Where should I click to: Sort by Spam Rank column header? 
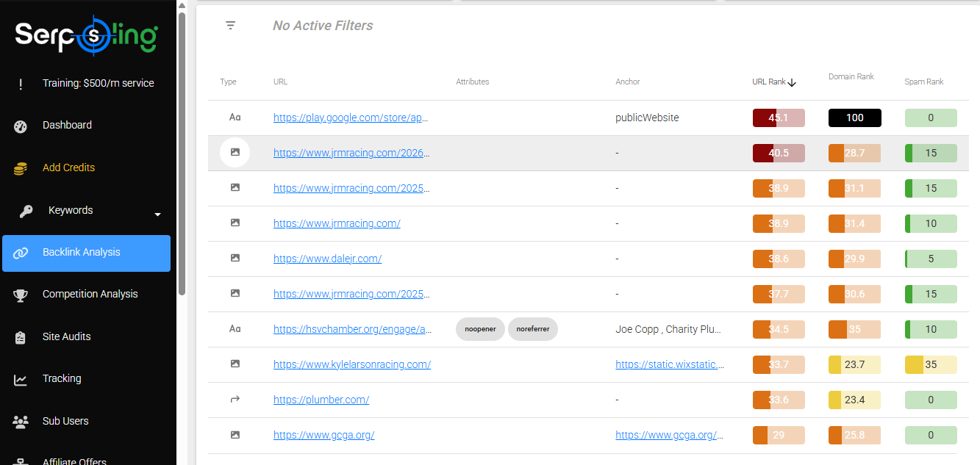tap(924, 82)
